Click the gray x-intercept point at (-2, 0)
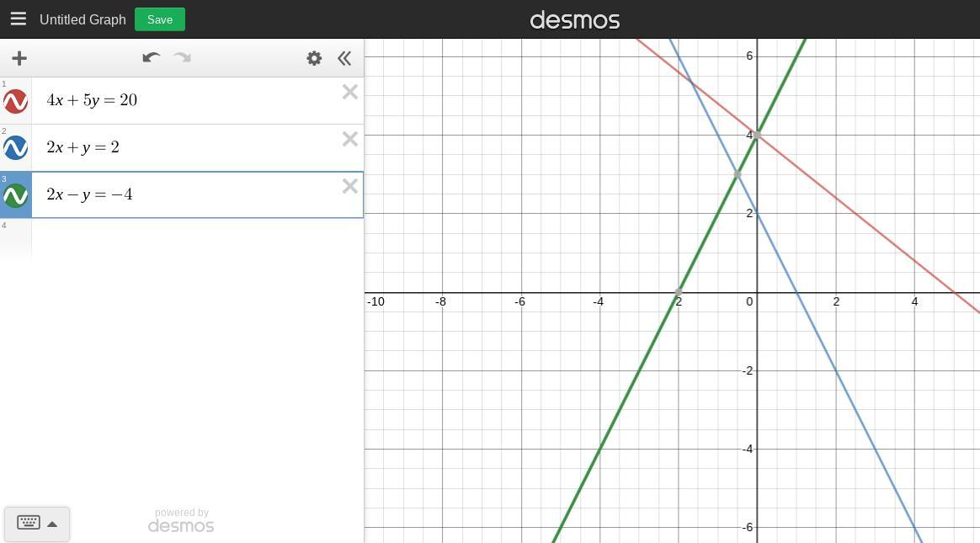Screen dimensions: 980x543 point(679,292)
